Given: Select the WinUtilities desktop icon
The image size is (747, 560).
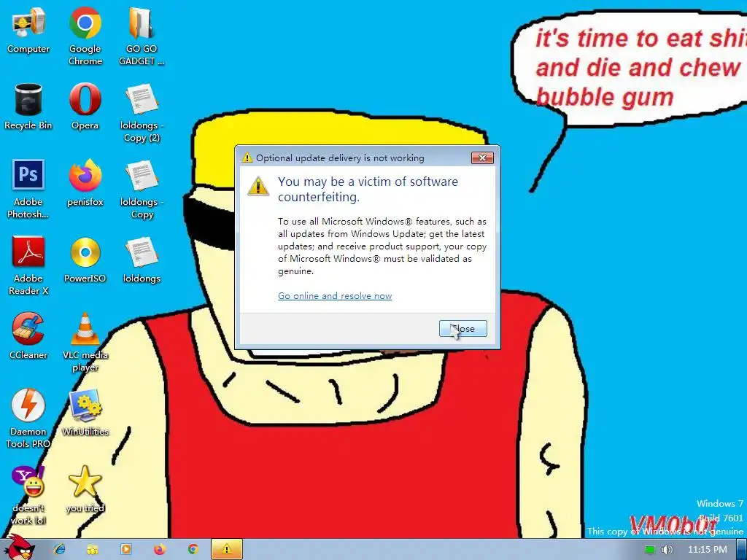Looking at the screenshot, I should tap(85, 413).
